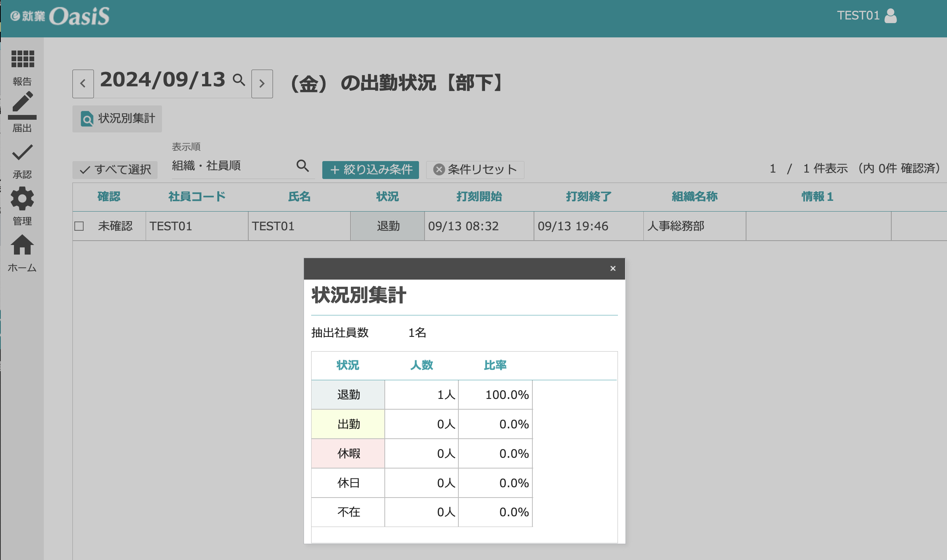Click the 退勤 status cell in TEST01 row
The image size is (947, 560).
[388, 226]
